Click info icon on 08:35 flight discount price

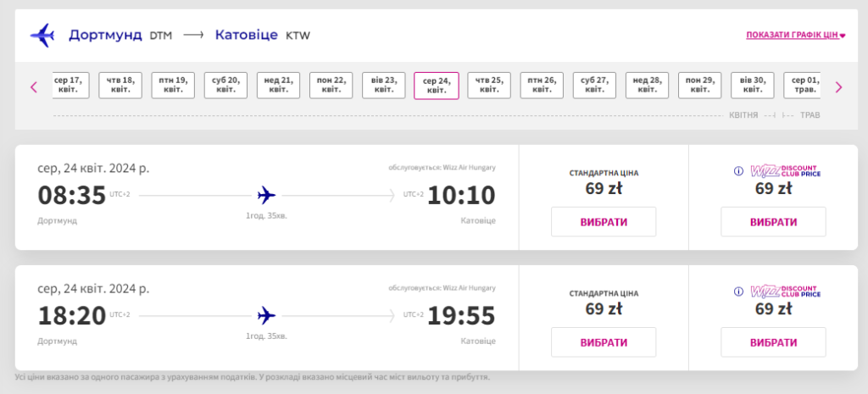738,172
